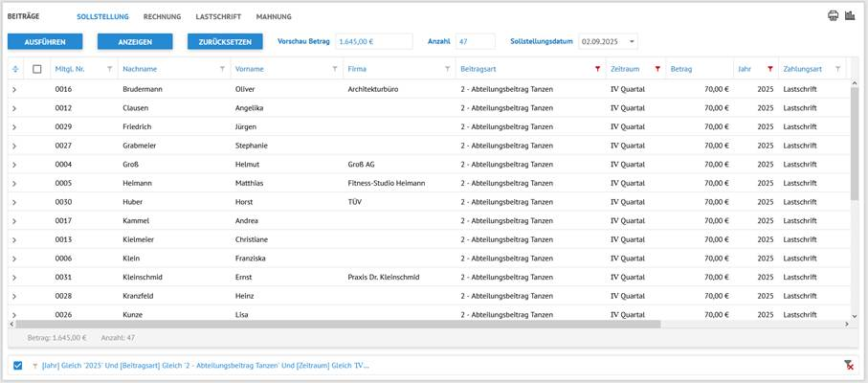Open the red Jahr filter icon
This screenshot has width=868, height=383.
[x=769, y=69]
